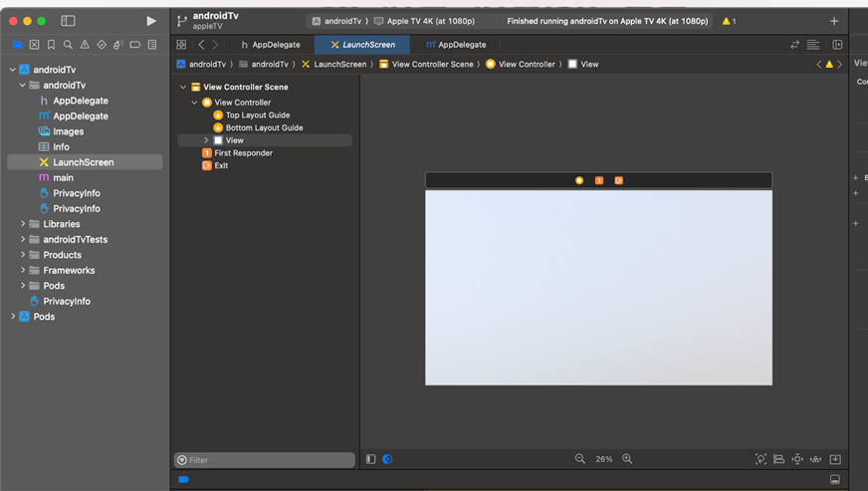868x491 pixels.
Task: Collapse View Controller Scene in outline
Action: click(x=183, y=87)
